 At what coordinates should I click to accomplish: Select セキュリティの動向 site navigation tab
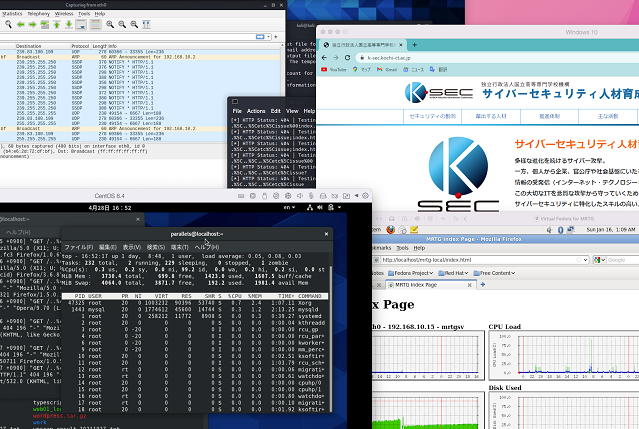point(432,116)
